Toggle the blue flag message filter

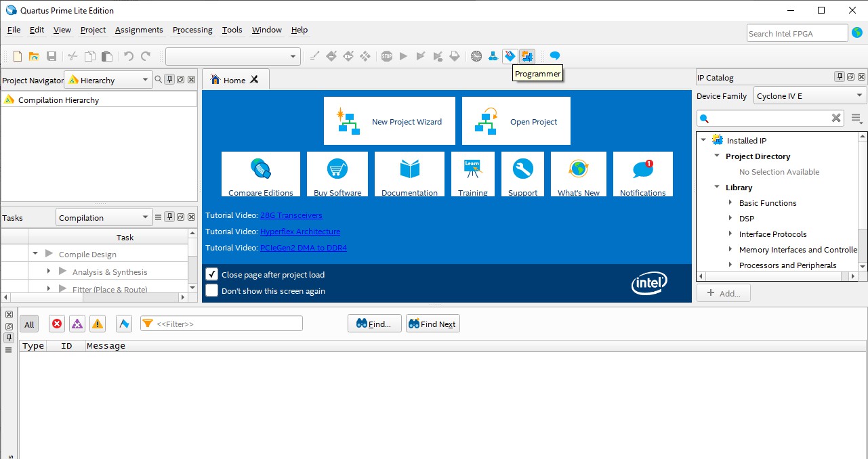click(x=123, y=324)
